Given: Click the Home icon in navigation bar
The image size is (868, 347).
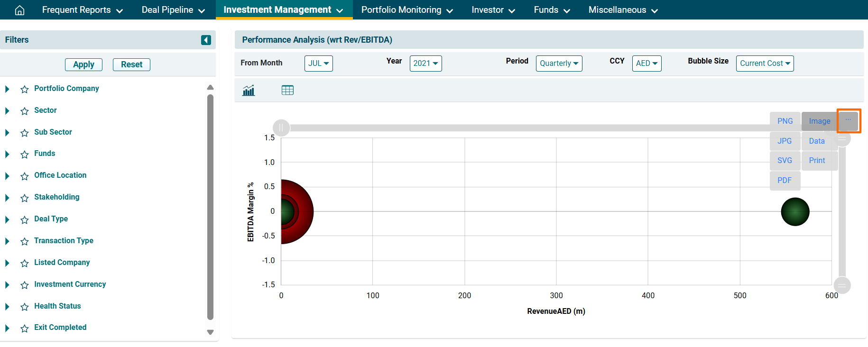Looking at the screenshot, I should (x=19, y=10).
